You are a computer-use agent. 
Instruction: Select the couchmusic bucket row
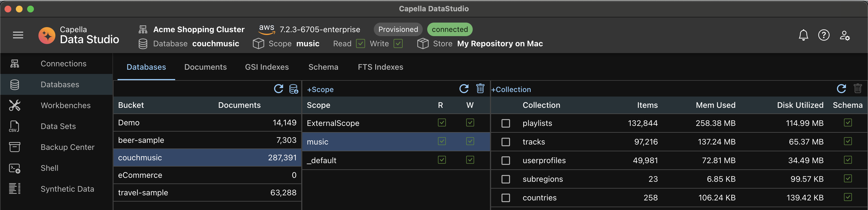[x=207, y=158]
